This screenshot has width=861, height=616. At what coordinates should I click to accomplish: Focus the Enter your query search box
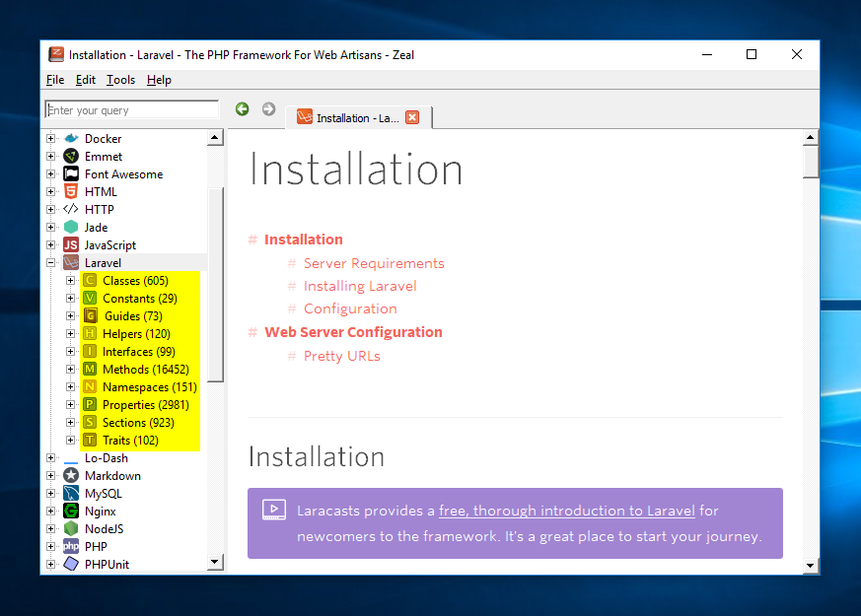[132, 109]
